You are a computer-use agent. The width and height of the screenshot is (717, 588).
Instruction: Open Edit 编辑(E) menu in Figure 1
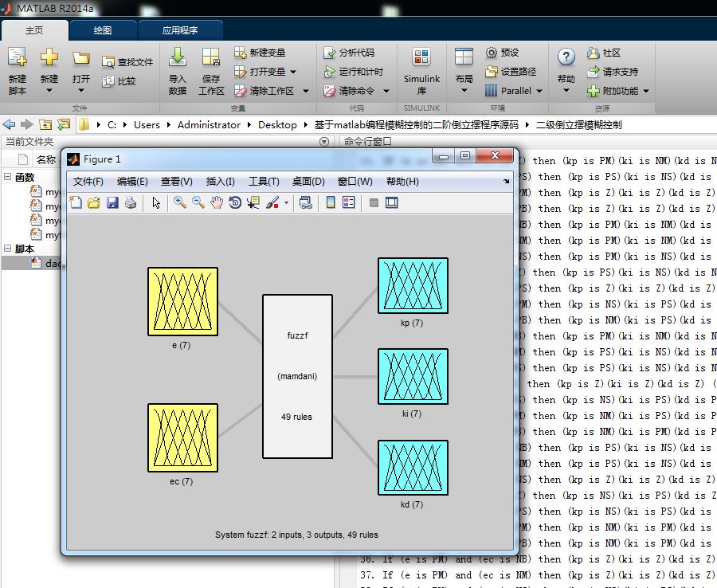tap(132, 182)
